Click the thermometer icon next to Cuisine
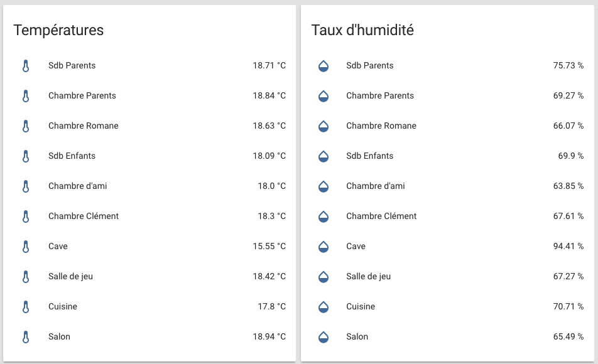Screen dimensions: 598x364 26,307
